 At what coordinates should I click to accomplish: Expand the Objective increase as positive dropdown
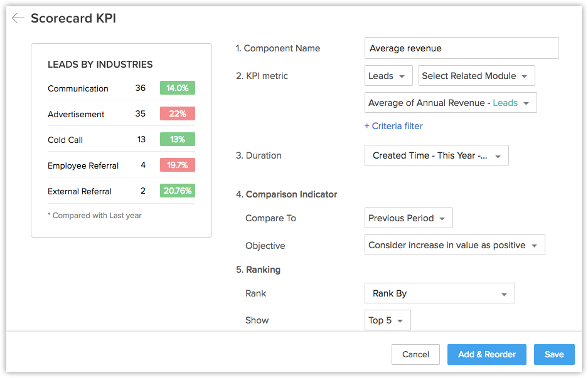[x=454, y=245]
